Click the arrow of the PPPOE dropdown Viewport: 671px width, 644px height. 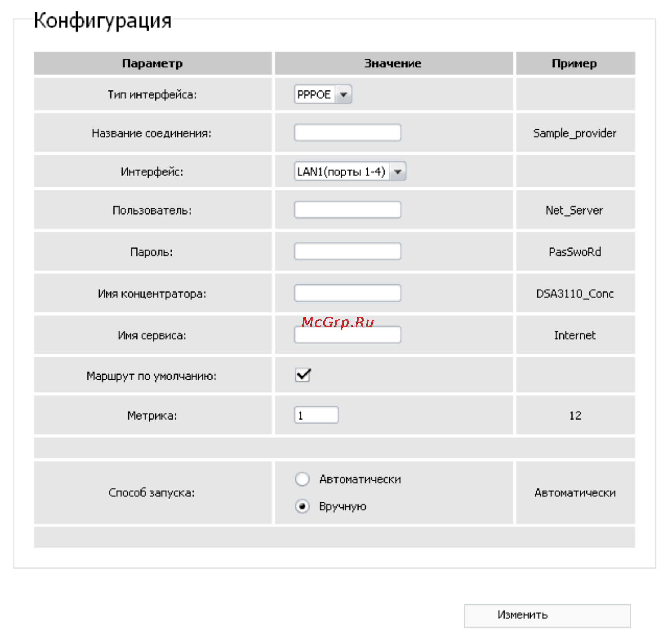(x=344, y=94)
